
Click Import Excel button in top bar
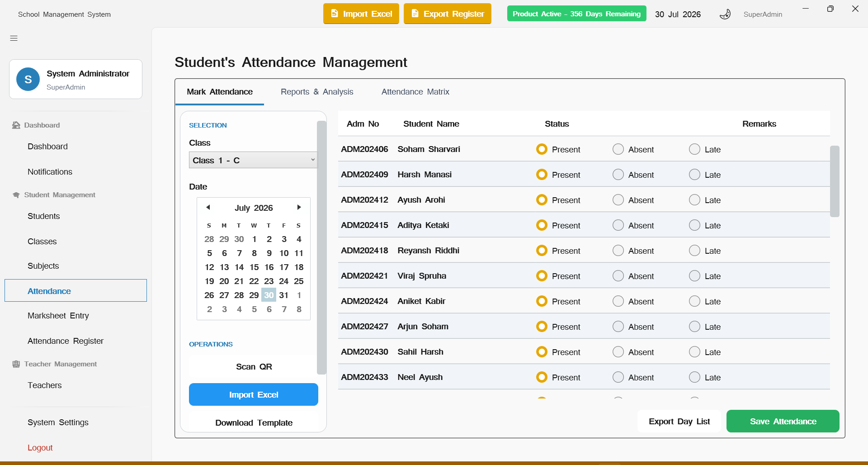tap(361, 14)
